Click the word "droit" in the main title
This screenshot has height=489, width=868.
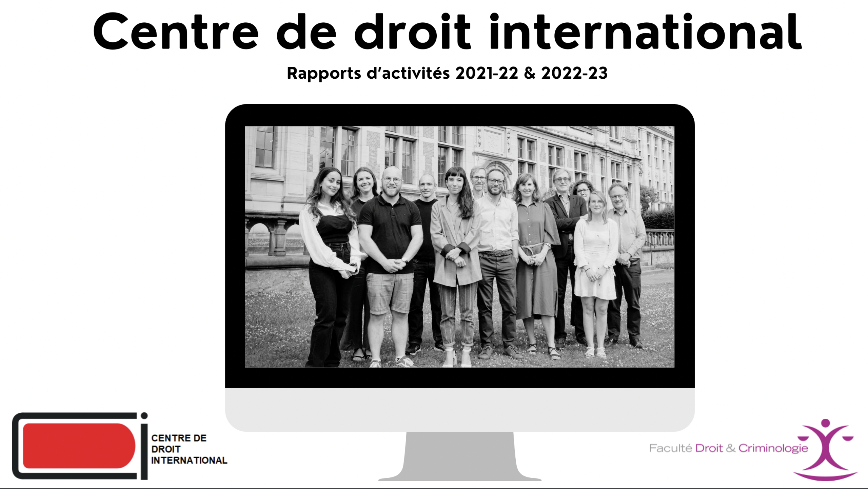click(412, 32)
